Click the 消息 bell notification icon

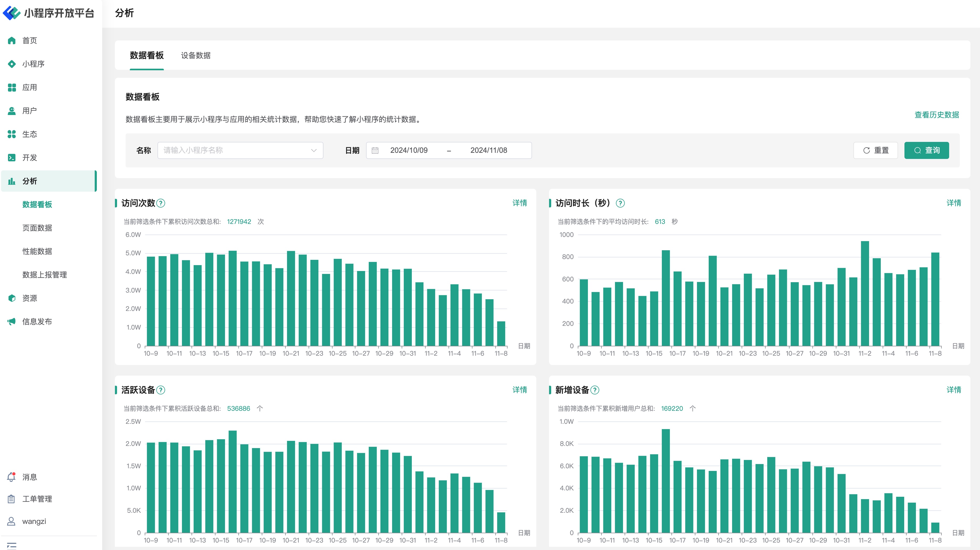coord(11,477)
